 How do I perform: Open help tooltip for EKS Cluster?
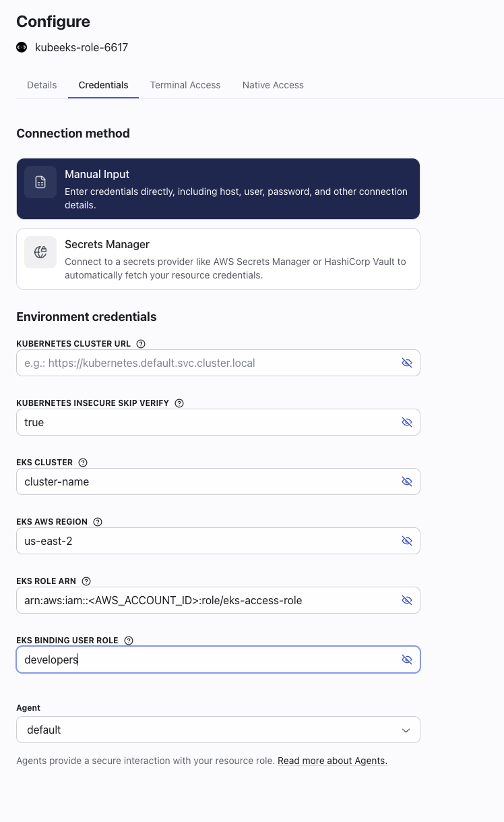82,462
